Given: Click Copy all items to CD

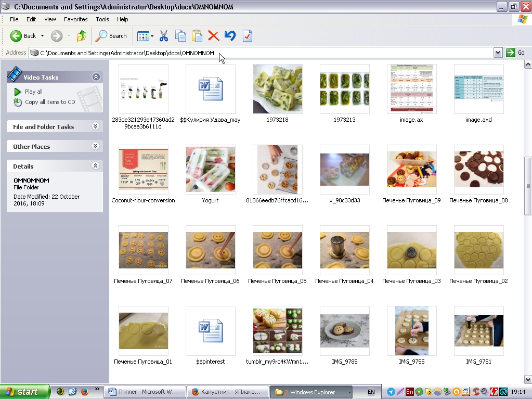Looking at the screenshot, I should (x=50, y=102).
